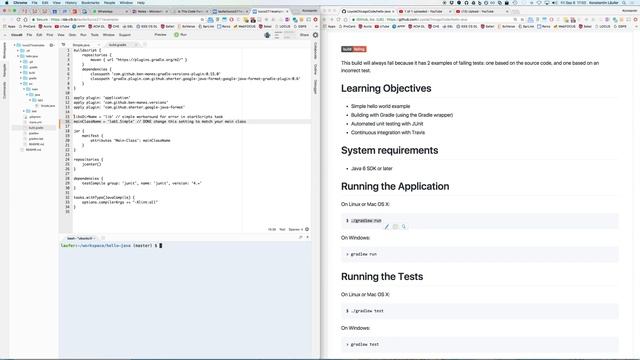Click the Cloud9 URL address bar

pos(118,19)
